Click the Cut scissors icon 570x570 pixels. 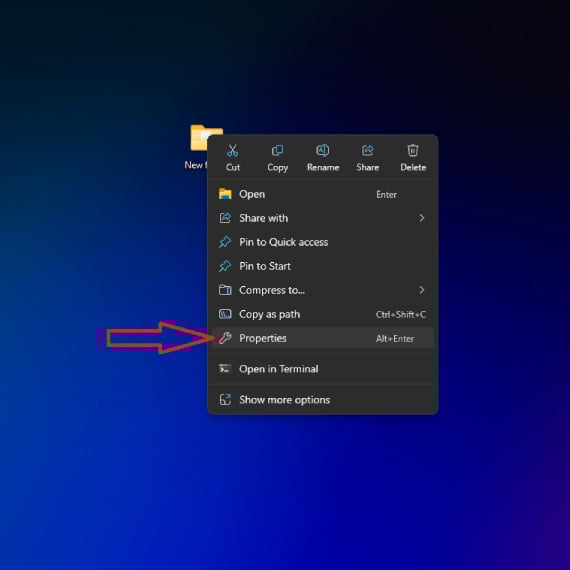point(232,150)
